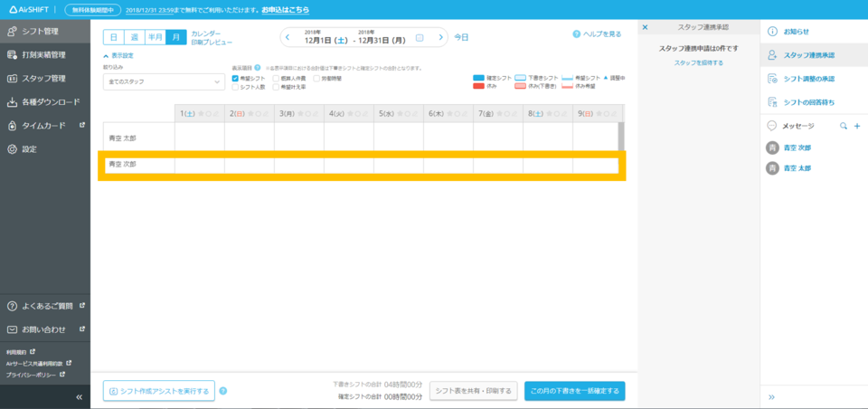This screenshot has height=409, width=868.
Task: Click the スタッフを招待する link
Action: 698,62
